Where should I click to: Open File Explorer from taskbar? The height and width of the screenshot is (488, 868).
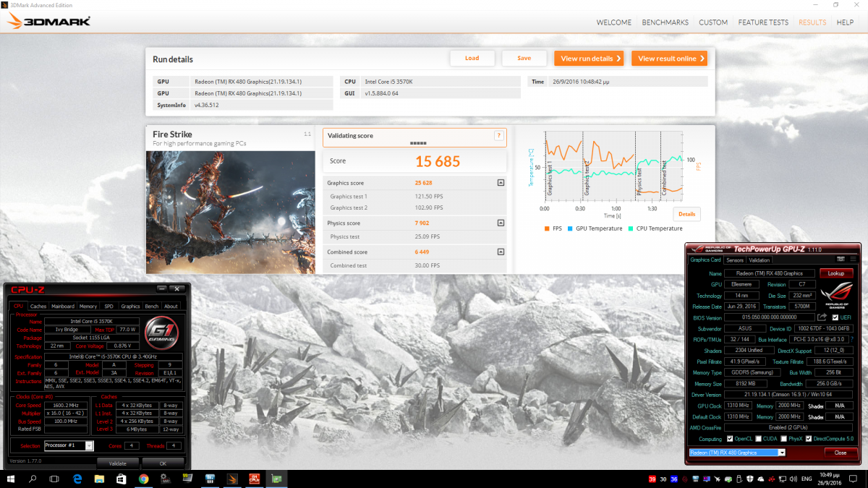pyautogui.click(x=99, y=479)
